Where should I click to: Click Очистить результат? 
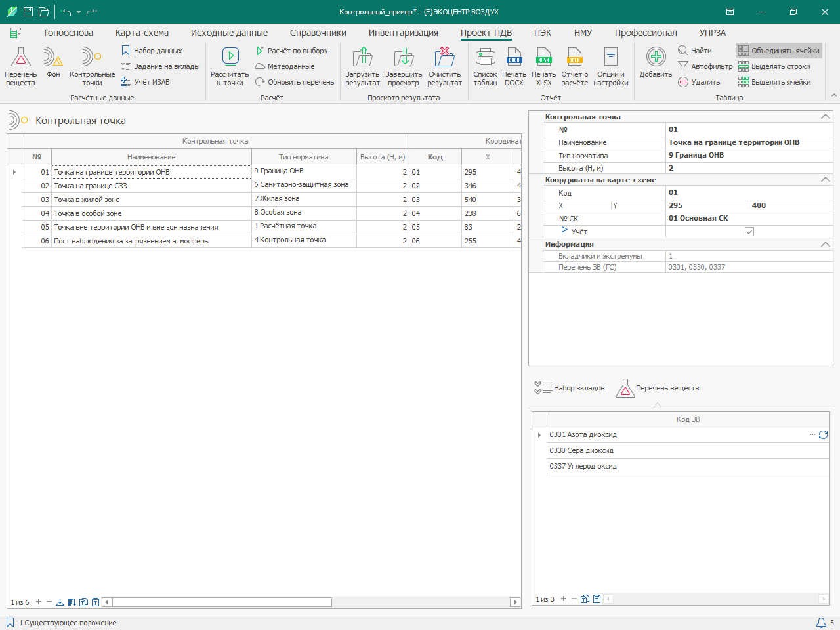[x=444, y=66]
